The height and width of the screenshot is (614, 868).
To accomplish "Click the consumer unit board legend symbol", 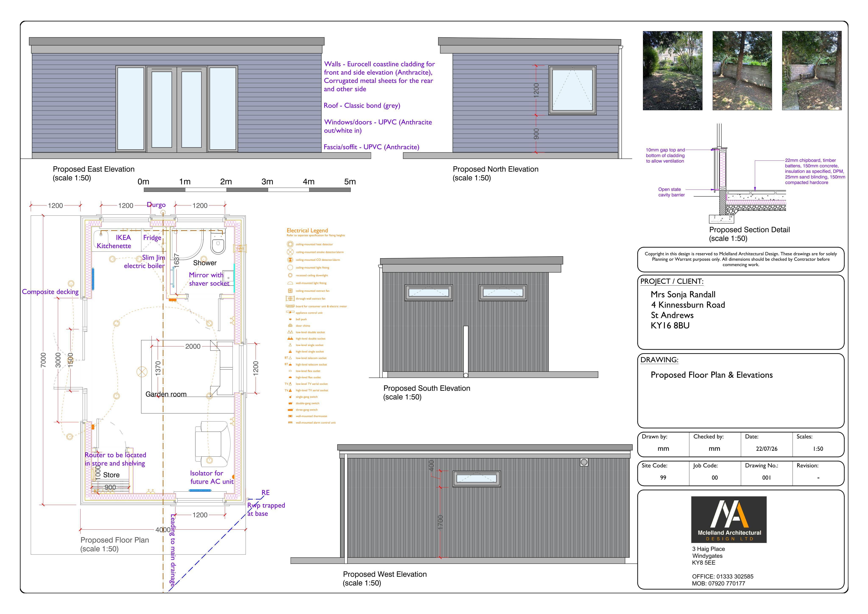I will 290,306.
